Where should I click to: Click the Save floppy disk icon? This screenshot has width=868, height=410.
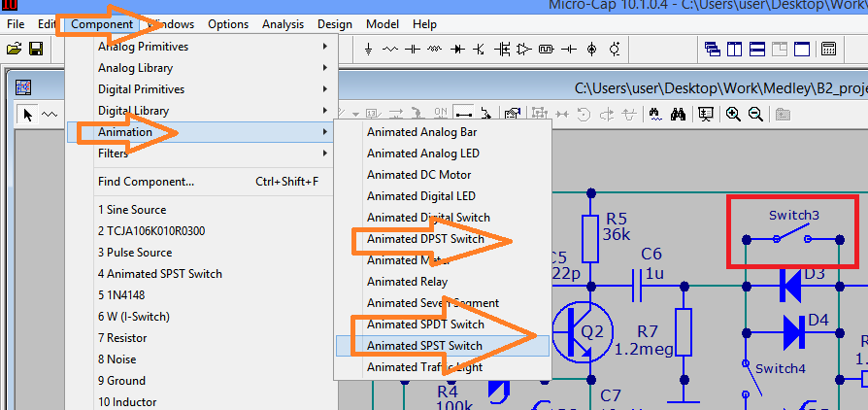pos(36,49)
